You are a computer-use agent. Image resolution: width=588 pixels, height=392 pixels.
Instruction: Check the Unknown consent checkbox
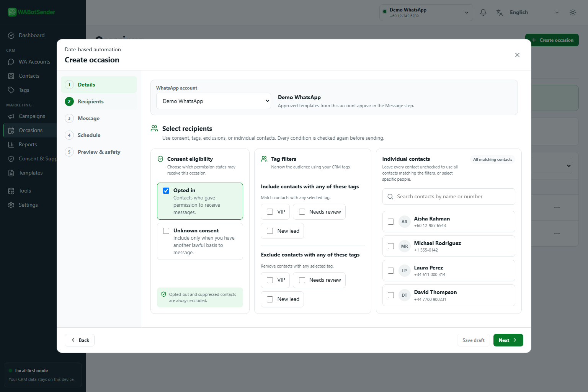tap(166, 231)
